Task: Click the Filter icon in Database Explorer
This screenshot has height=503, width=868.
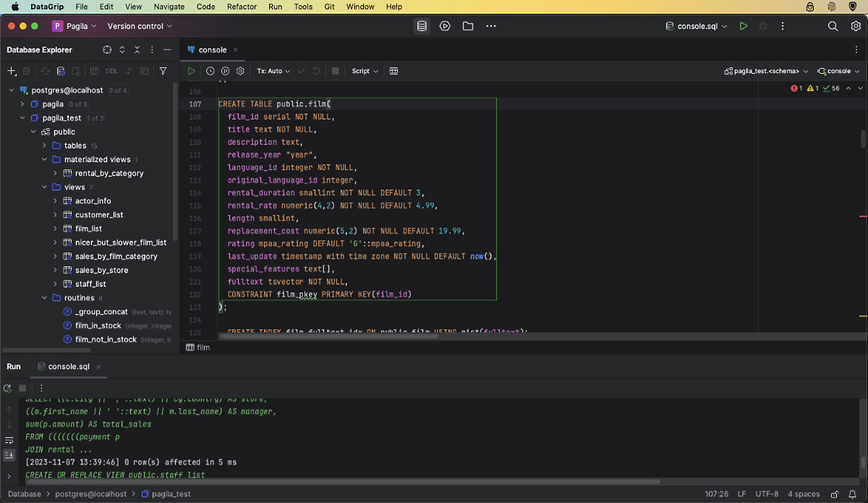Action: pos(163,71)
